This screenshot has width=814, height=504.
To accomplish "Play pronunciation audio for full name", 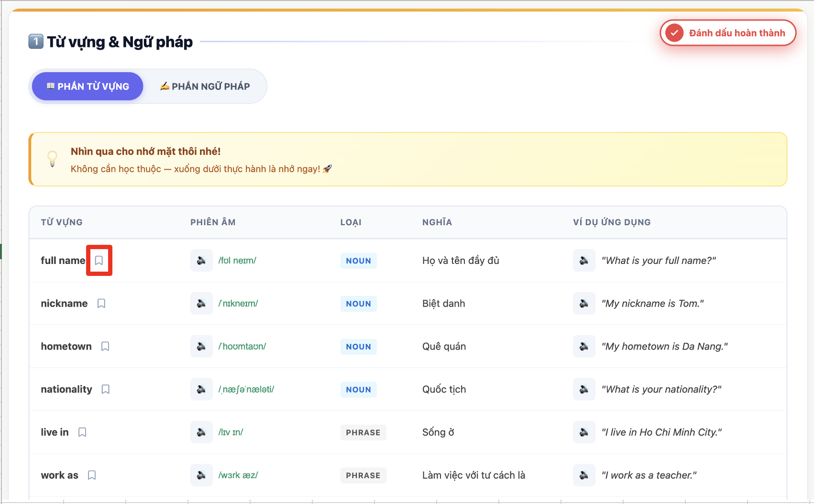I will [x=201, y=261].
